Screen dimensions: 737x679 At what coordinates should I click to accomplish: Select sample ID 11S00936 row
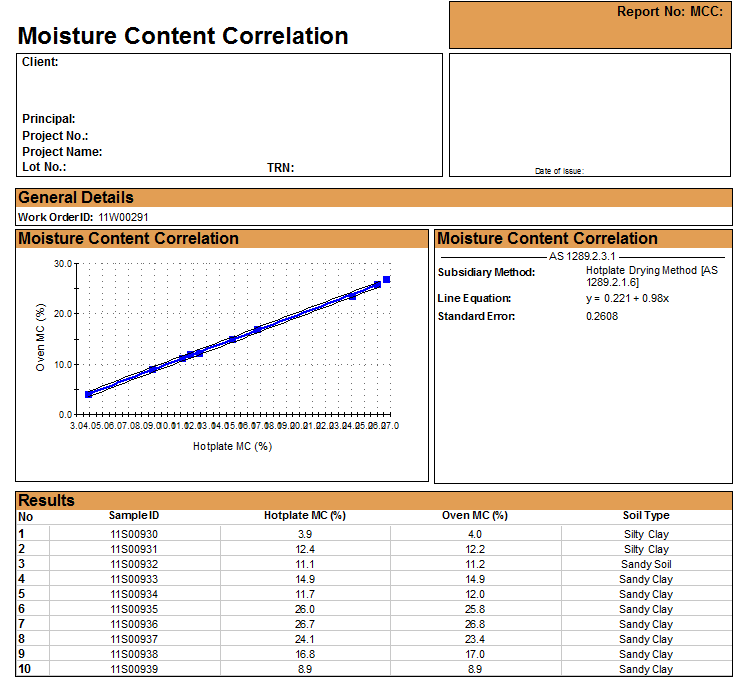134,624
